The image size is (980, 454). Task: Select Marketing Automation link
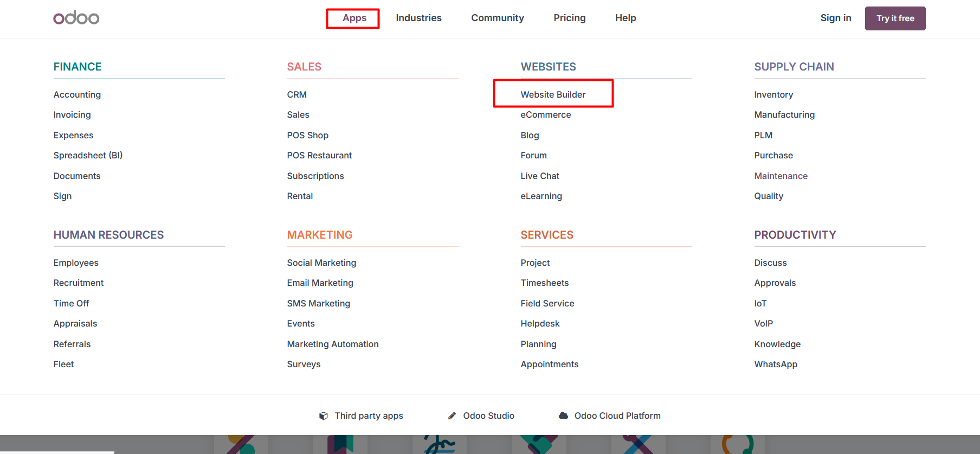point(333,344)
